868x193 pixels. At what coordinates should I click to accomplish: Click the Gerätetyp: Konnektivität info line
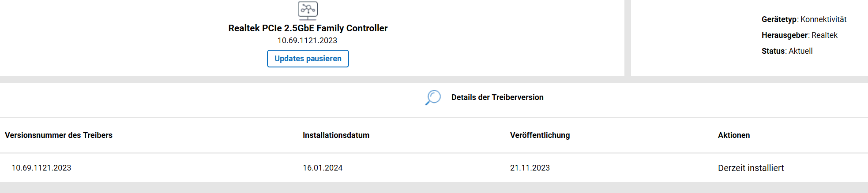(804, 19)
